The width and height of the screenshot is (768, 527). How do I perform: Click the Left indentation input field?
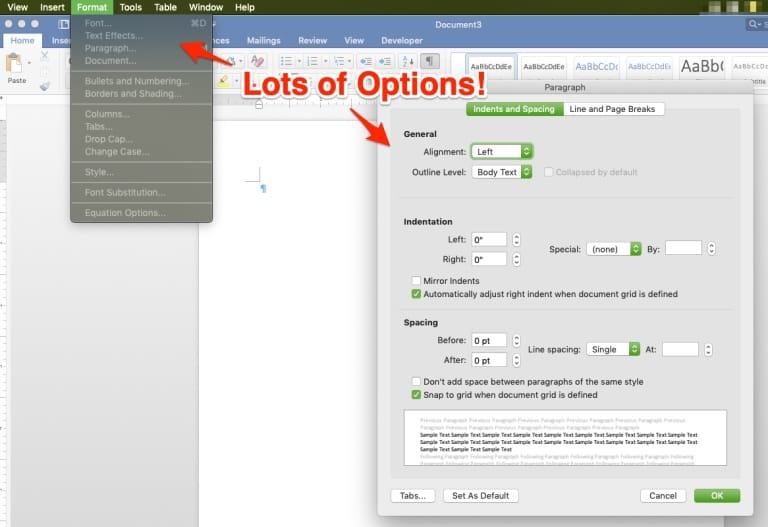(x=489, y=240)
